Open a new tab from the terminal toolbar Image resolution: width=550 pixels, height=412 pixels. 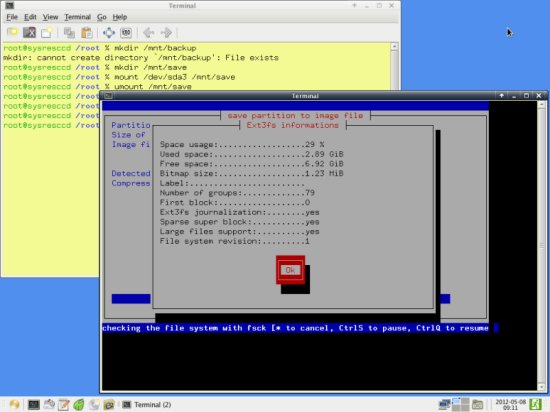pyautogui.click(x=13, y=33)
